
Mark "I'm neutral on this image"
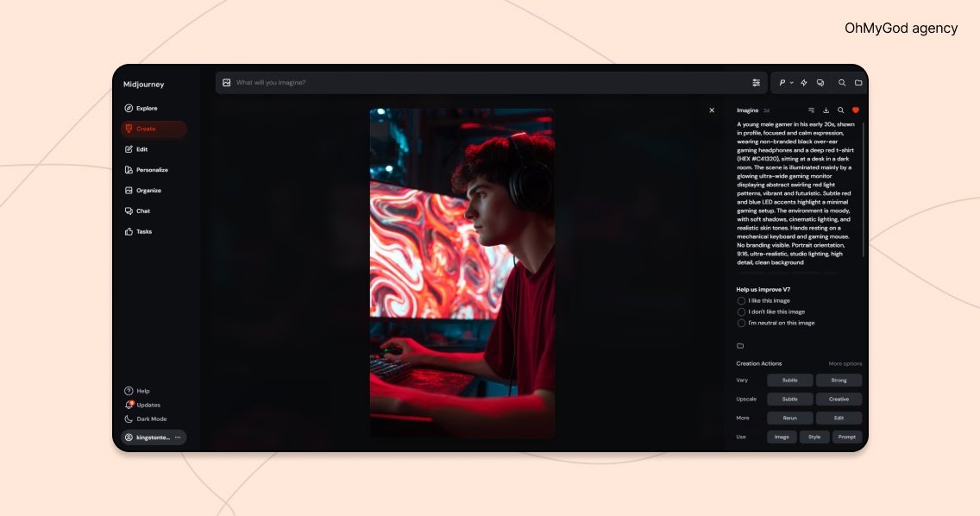click(741, 324)
